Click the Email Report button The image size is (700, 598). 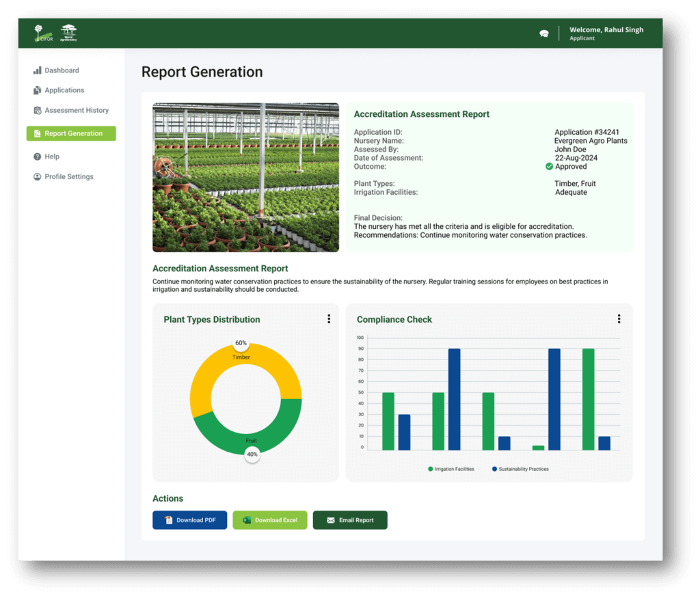pyautogui.click(x=350, y=519)
